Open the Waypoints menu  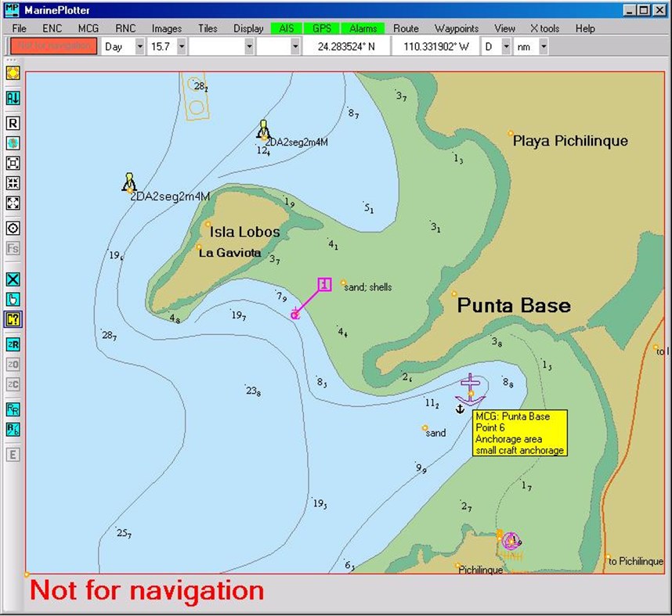pyautogui.click(x=457, y=27)
